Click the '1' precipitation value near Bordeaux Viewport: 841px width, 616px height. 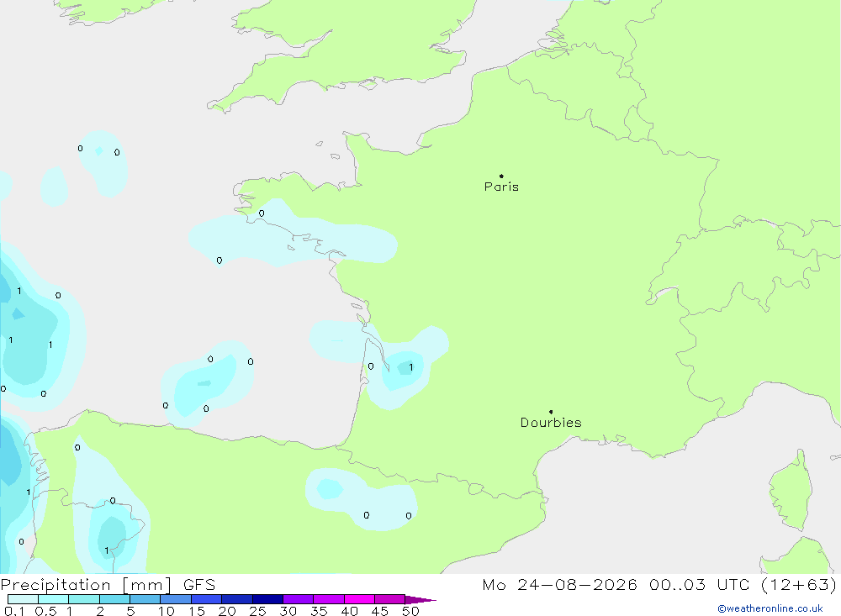pyautogui.click(x=411, y=367)
